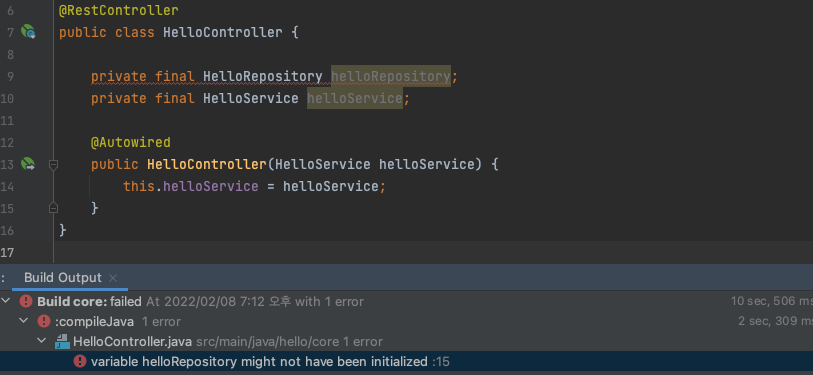The width and height of the screenshot is (813, 375).
Task: Collapse the HelloController.java tree node
Action: pos(41,342)
